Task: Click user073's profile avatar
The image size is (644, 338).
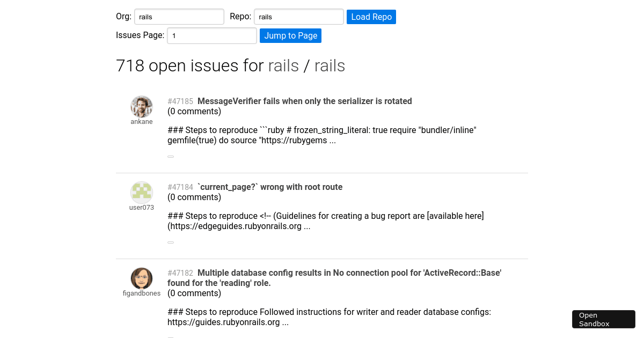Action: [141, 192]
